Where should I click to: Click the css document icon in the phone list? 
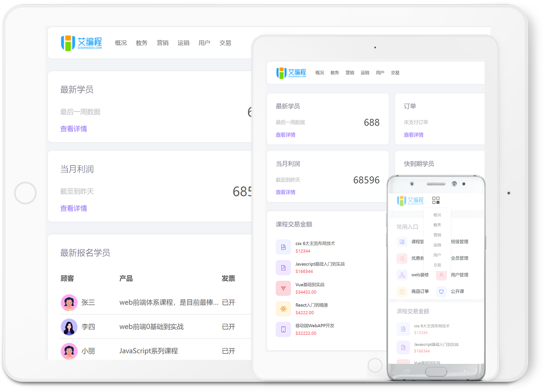403,329
